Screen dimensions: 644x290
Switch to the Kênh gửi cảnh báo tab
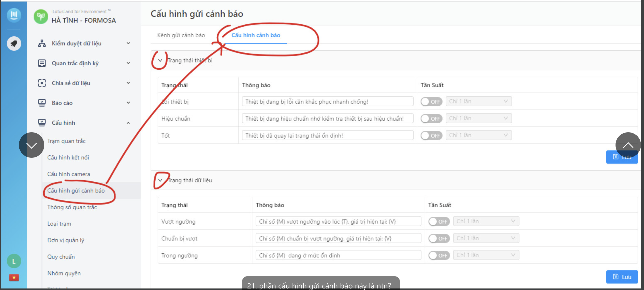[181, 35]
